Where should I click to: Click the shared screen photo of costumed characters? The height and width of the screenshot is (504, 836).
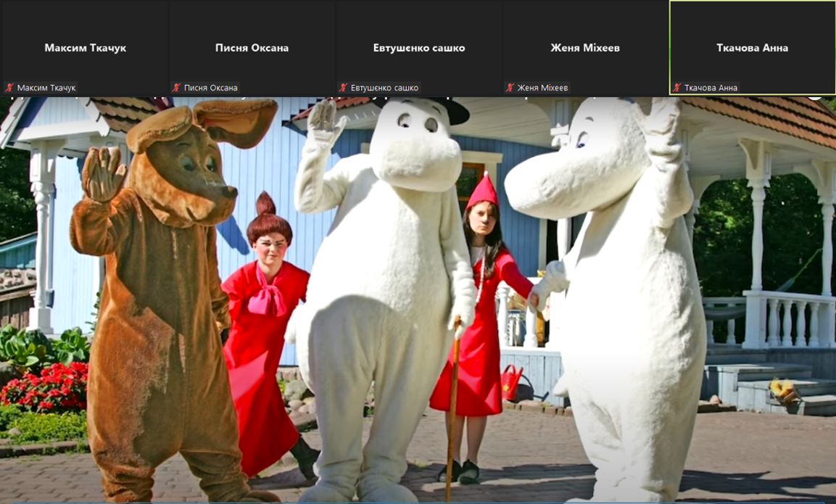(x=418, y=299)
